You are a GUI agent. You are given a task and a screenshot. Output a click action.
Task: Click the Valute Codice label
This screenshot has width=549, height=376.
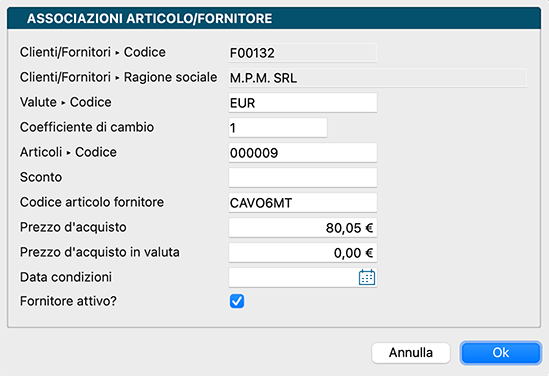pyautogui.click(x=66, y=102)
